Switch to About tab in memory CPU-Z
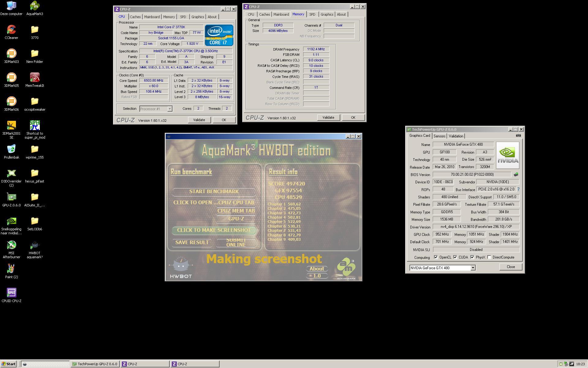The height and width of the screenshot is (368, 588). point(341,14)
